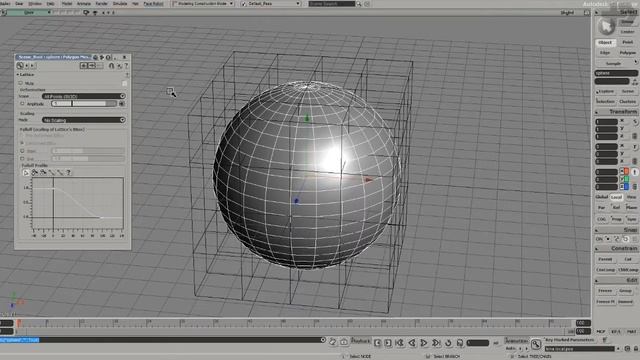
Task: Toggle the Amplitude animation marker circle
Action: (x=22, y=104)
